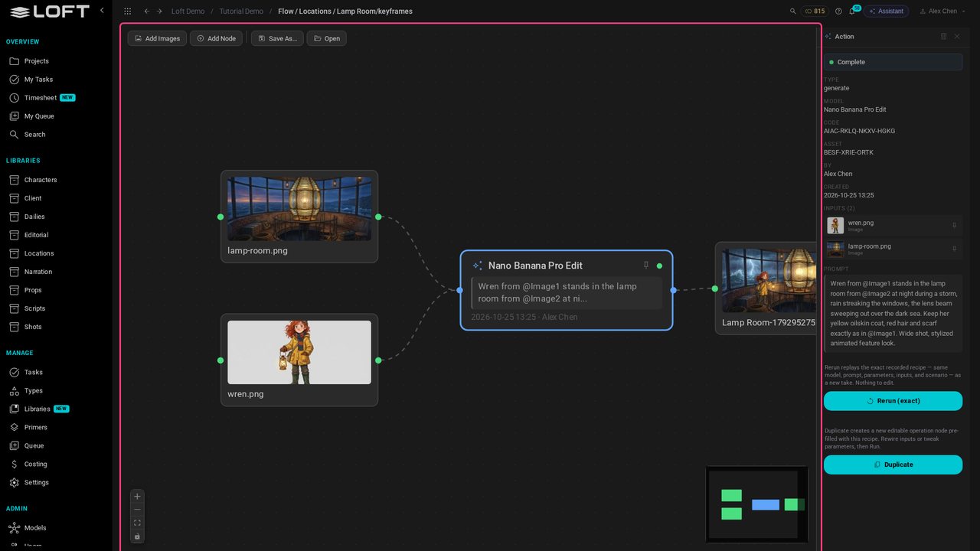Zoom out on the flow canvas
The image size is (980, 551).
pos(137,510)
